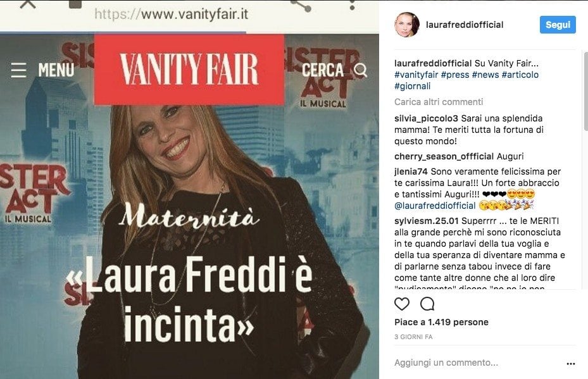Click laurafreddiofficial username in header
The width and height of the screenshot is (588, 379).
pyautogui.click(x=465, y=25)
